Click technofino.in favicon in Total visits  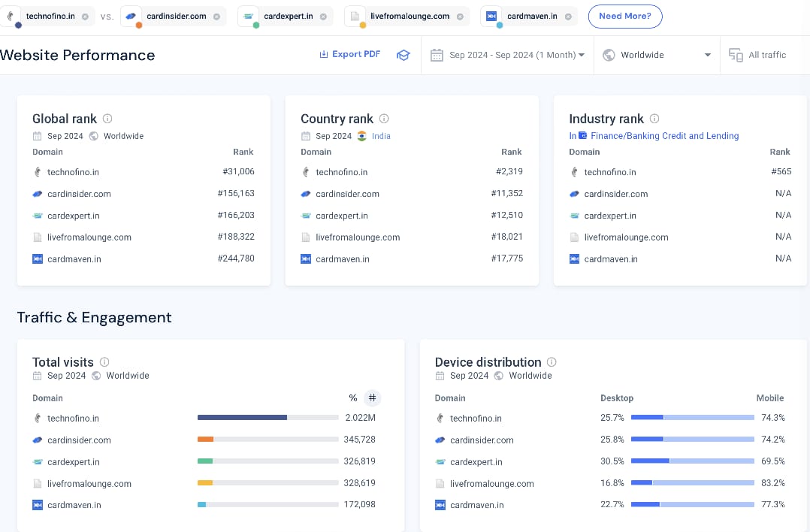coord(38,419)
